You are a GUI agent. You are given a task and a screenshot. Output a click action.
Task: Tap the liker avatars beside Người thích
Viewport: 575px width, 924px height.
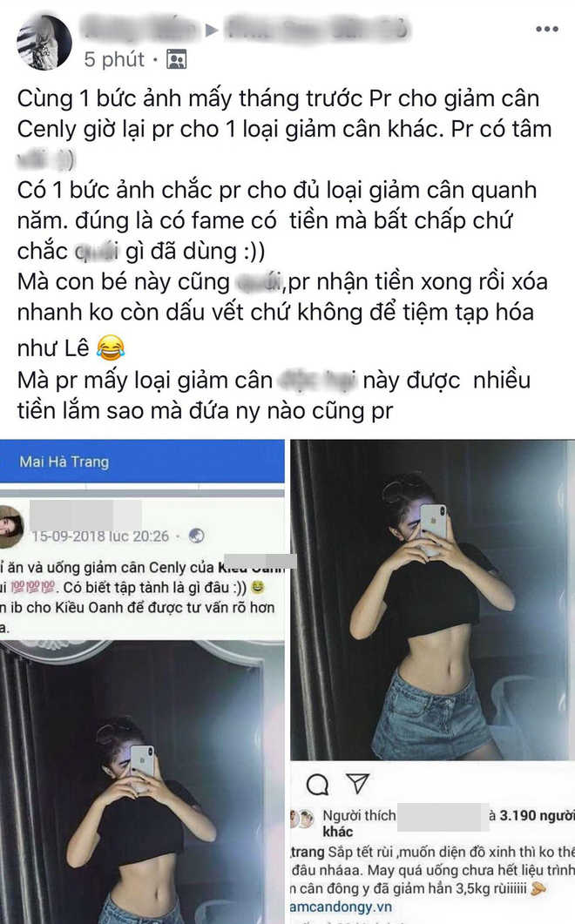pyautogui.click(x=302, y=819)
